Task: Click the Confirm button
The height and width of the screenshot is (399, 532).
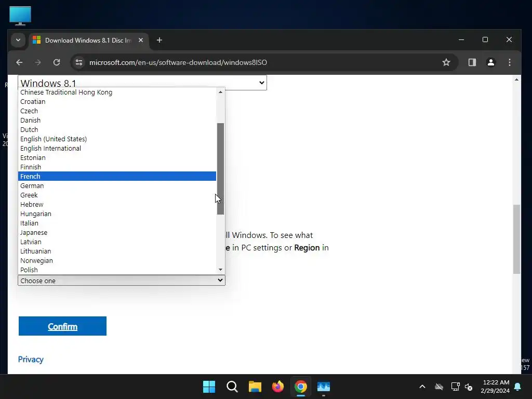Action: (62, 326)
